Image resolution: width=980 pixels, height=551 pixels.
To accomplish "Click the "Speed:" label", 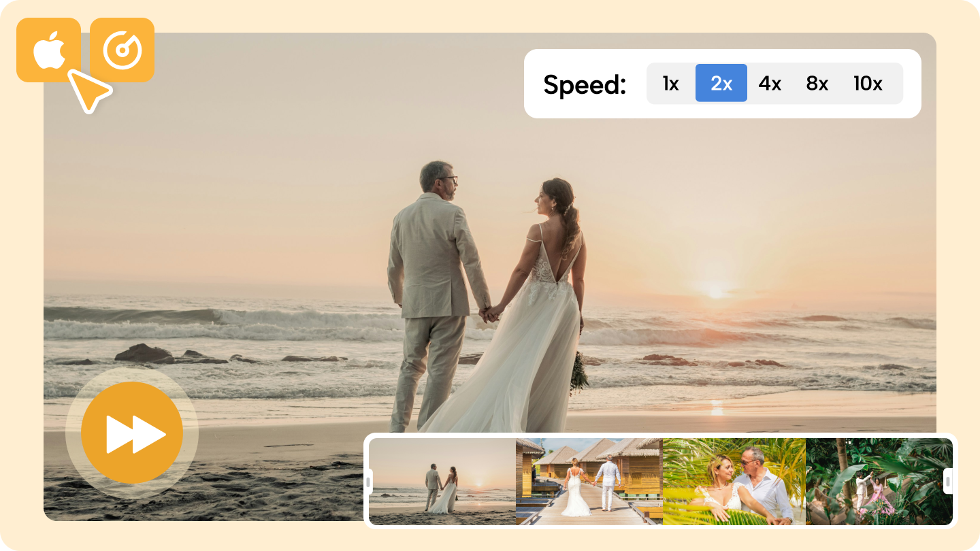I will pyautogui.click(x=585, y=85).
